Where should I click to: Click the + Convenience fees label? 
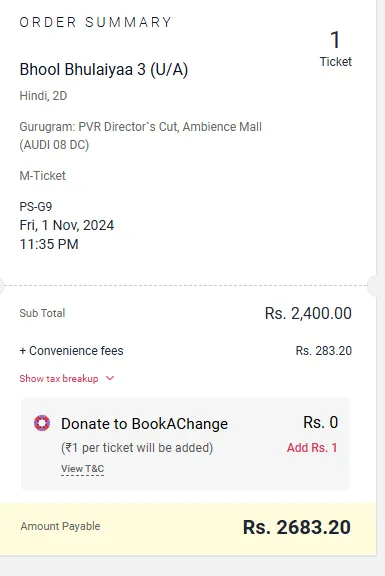[x=71, y=350]
